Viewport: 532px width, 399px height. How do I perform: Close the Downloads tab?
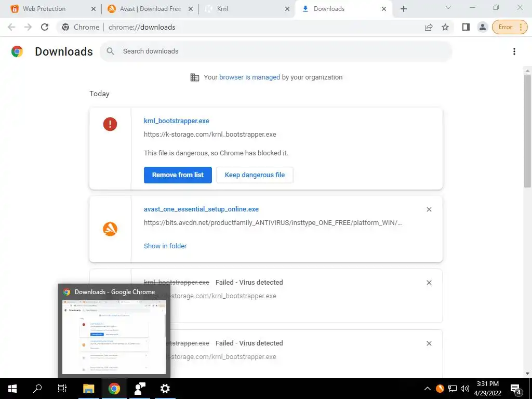click(384, 9)
